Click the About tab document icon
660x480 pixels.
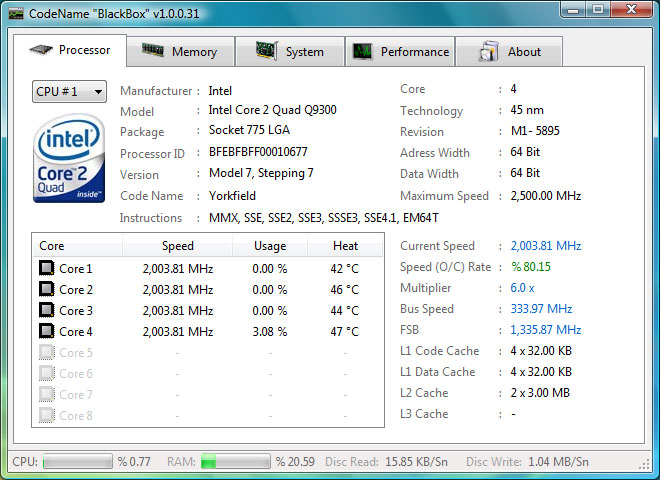pos(489,52)
